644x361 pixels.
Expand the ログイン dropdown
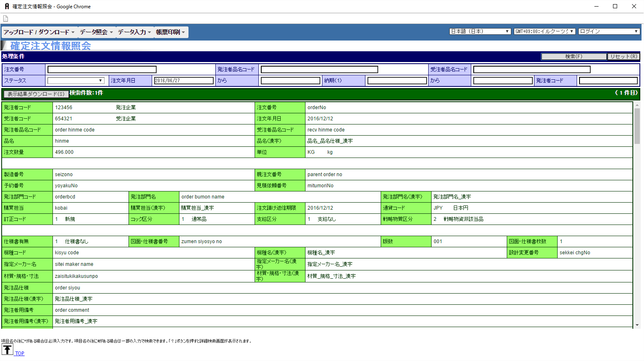609,31
